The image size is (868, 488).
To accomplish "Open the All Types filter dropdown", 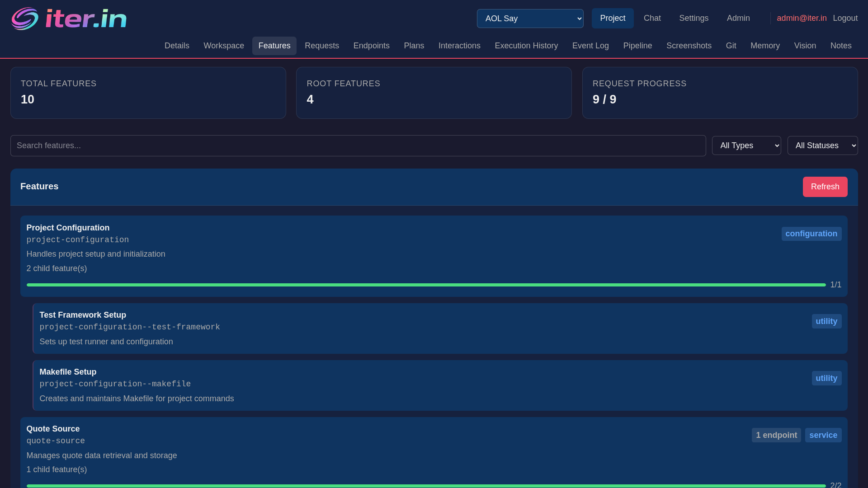I will (x=746, y=145).
